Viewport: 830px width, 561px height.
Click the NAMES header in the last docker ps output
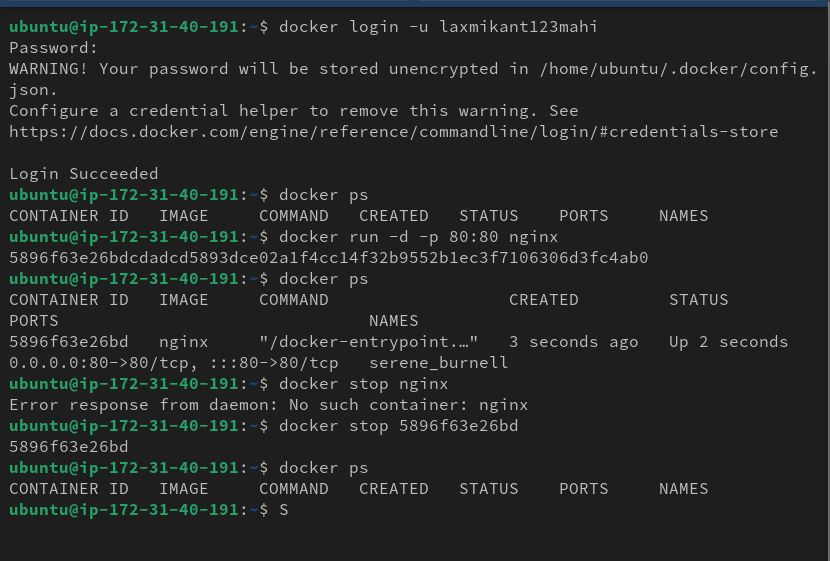coord(683,488)
